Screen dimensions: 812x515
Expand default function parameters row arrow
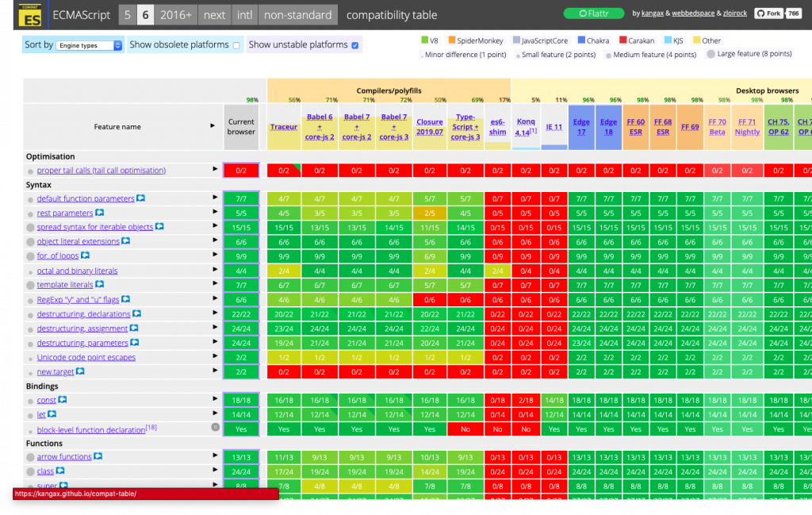[x=215, y=198]
